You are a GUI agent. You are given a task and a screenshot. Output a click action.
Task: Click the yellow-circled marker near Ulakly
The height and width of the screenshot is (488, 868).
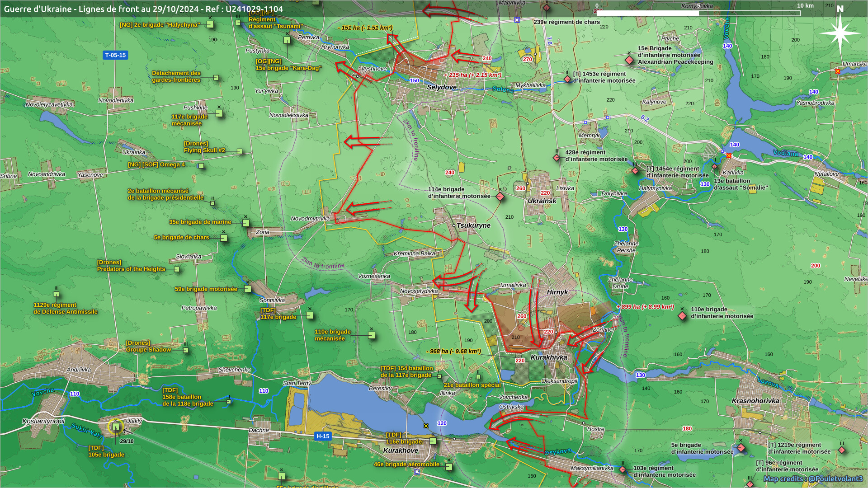pos(116,427)
